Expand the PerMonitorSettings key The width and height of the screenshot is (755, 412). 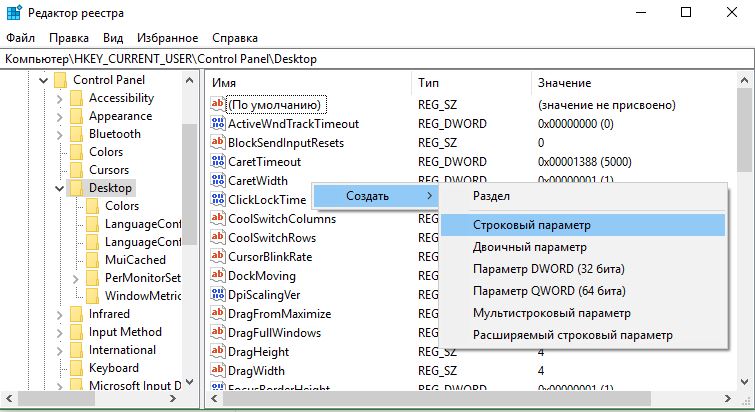point(76,279)
